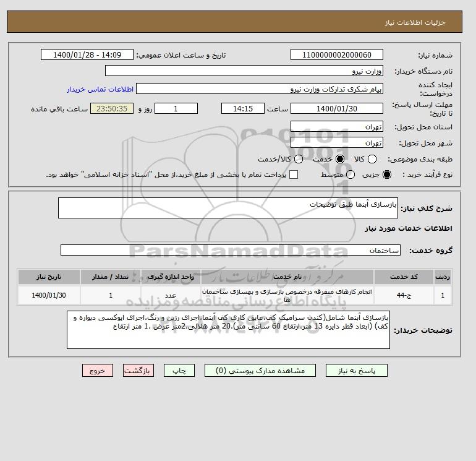Image resolution: width=476 pixels, height=461 pixels.
Task: Click the شهر محل تحویل label
Action: [425, 143]
